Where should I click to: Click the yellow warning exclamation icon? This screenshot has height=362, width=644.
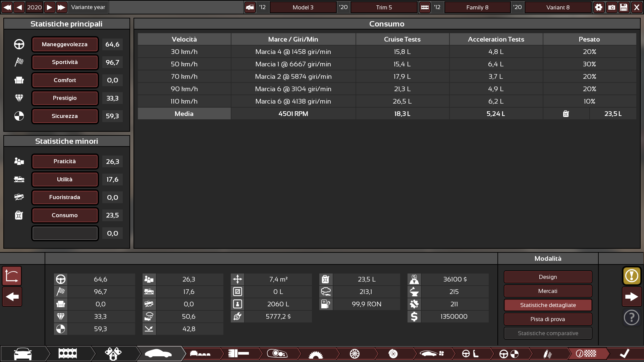pos(631,276)
